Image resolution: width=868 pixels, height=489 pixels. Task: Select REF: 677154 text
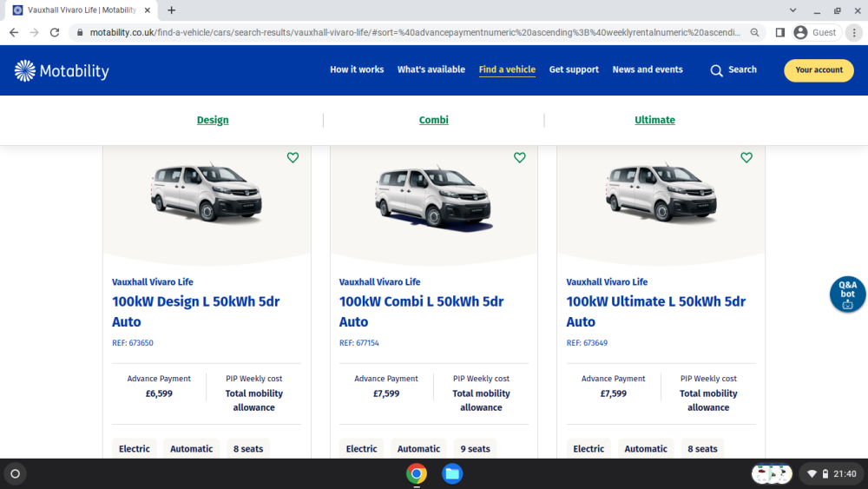pyautogui.click(x=359, y=343)
